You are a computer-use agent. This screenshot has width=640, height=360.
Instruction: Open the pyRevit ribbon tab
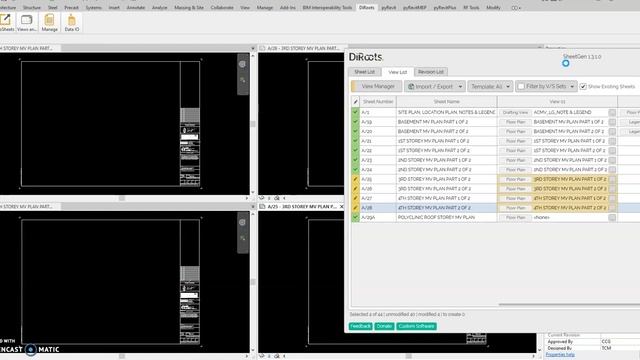click(389, 7)
